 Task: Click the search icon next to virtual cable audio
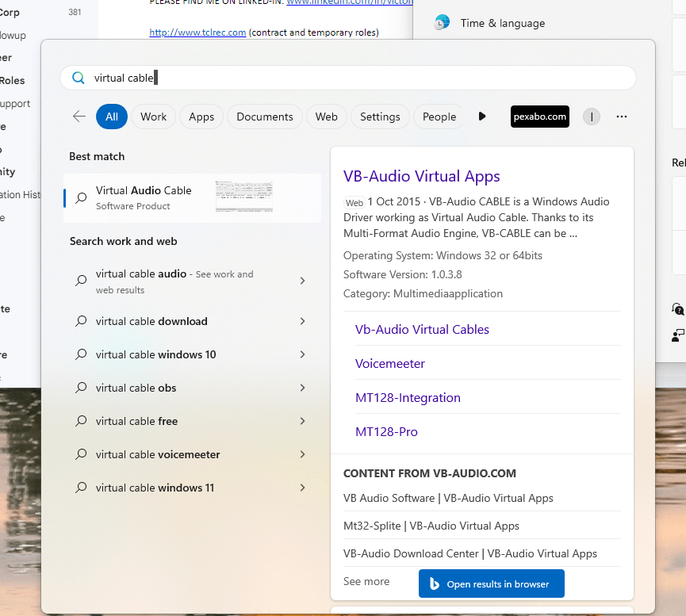[81, 281]
